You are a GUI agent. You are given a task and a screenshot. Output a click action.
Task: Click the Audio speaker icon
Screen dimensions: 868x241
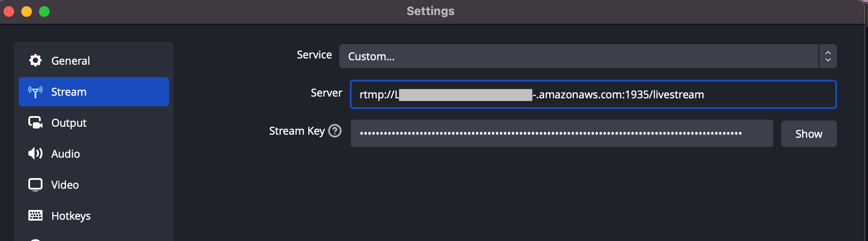click(x=35, y=154)
